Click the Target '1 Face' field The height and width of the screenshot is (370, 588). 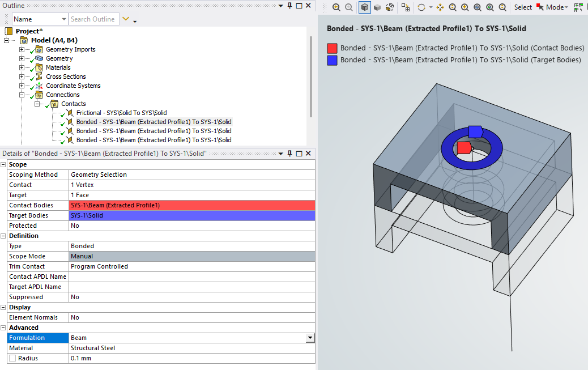[x=192, y=195]
